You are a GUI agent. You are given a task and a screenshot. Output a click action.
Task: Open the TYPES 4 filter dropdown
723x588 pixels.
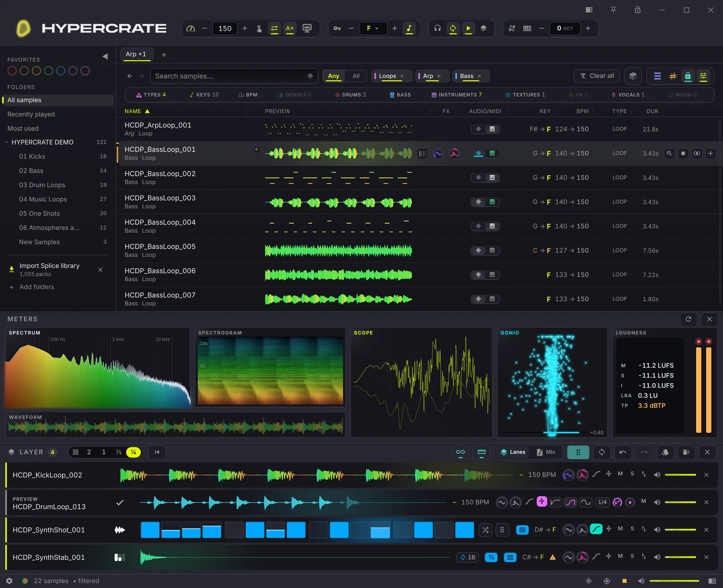point(151,95)
